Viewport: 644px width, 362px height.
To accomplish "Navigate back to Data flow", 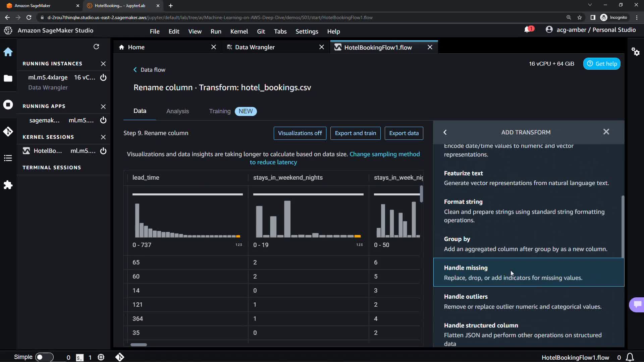I will tap(149, 70).
